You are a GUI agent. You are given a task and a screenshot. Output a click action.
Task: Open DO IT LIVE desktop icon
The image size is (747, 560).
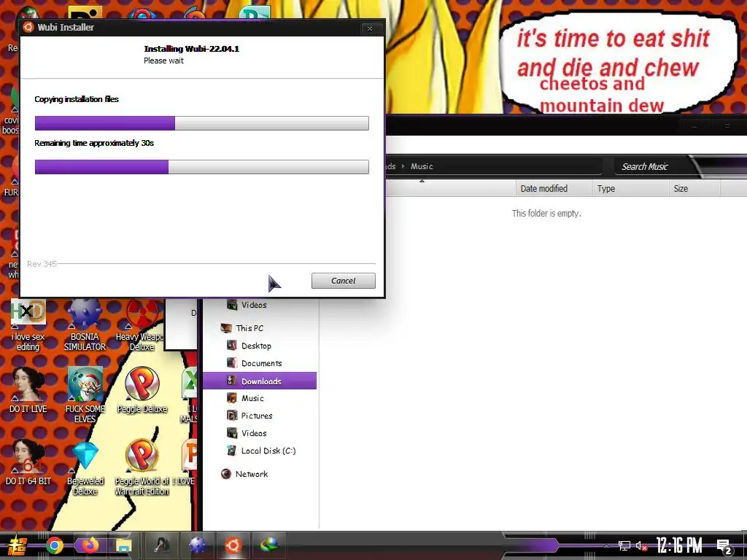[x=28, y=389]
